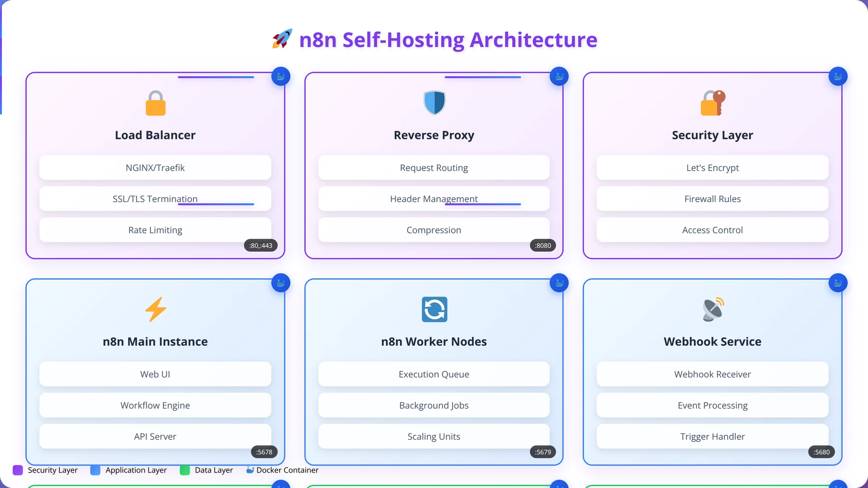Select the NGINX/Traefik item
The height and width of the screenshot is (488, 868).
coord(155,167)
